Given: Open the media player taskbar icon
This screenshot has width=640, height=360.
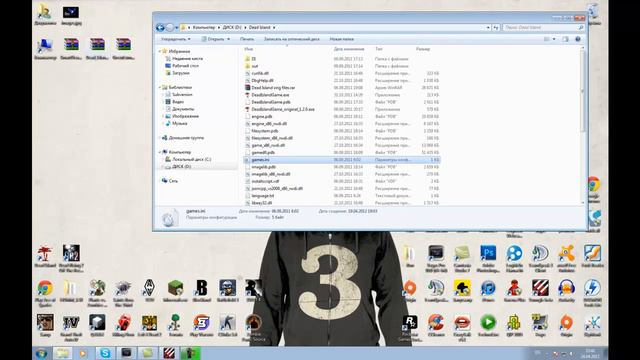Looking at the screenshot, I should pyautogui.click(x=83, y=353).
